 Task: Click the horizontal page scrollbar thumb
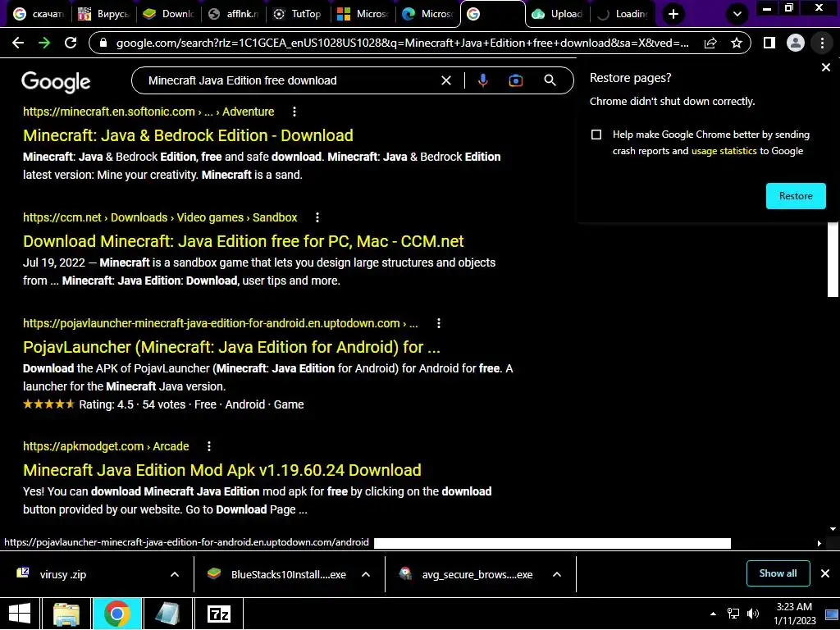[552, 543]
